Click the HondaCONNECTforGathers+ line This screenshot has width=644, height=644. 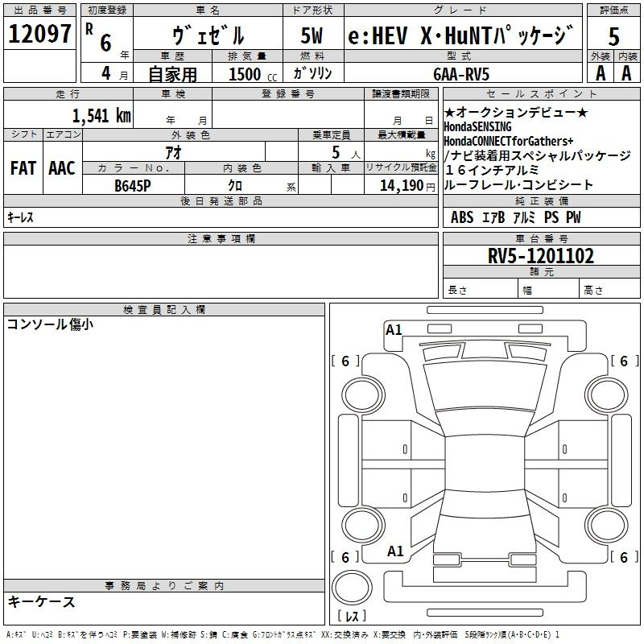point(509,141)
